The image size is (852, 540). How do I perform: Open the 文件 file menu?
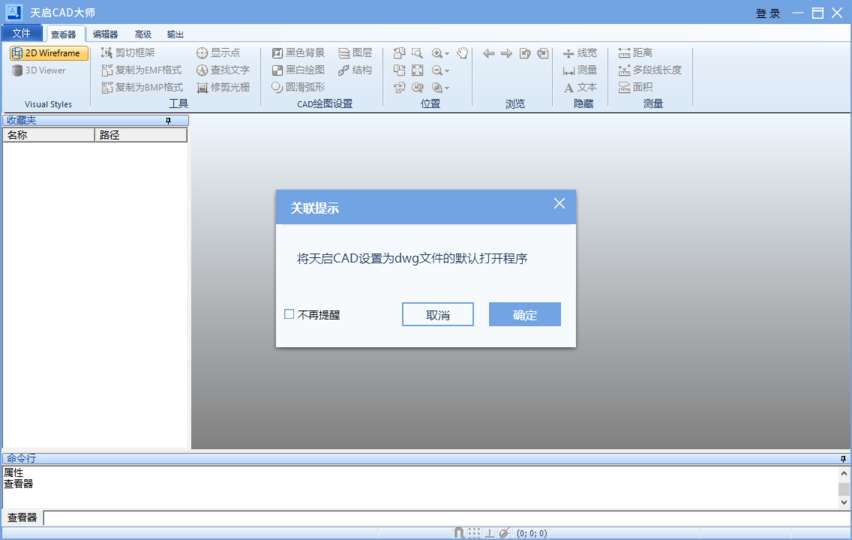click(x=22, y=33)
